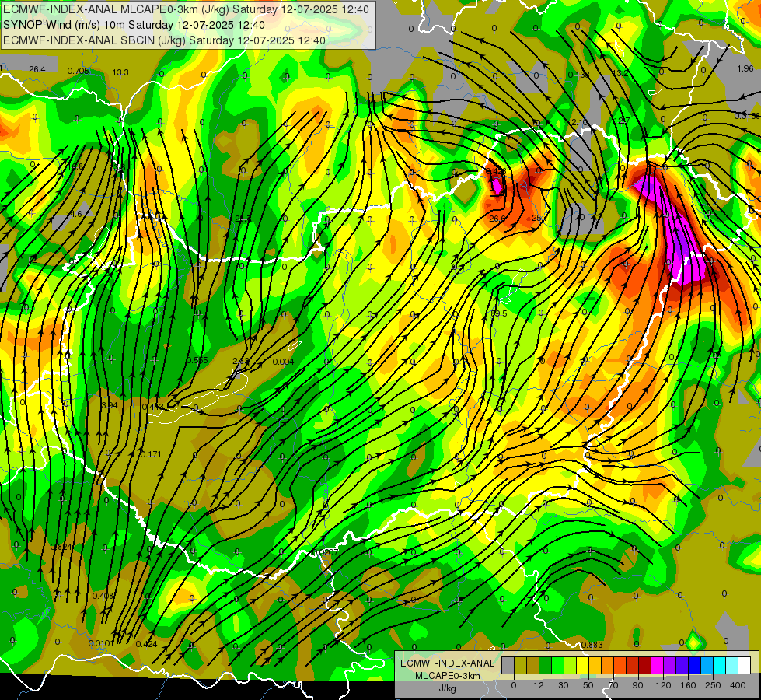Select the SYNOP Wind 10m title line
Viewport: 761px width, 700px height.
pyautogui.click(x=134, y=25)
